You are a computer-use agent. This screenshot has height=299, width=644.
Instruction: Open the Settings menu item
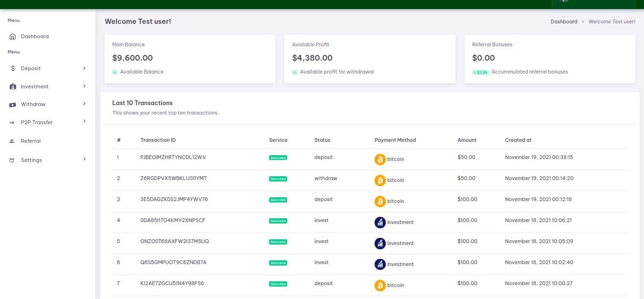[31, 160]
